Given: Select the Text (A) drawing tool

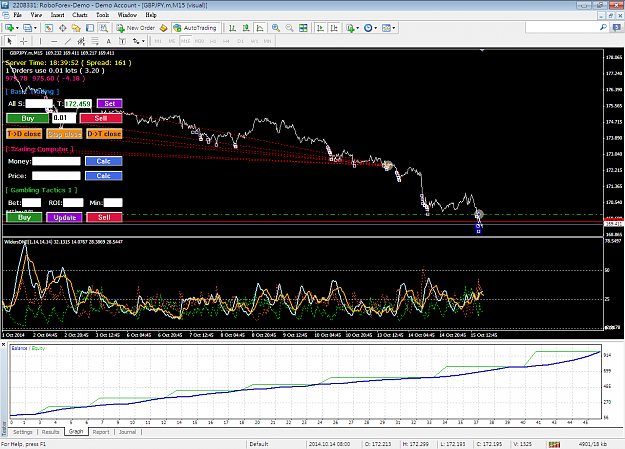Looking at the screenshot, I should (x=108, y=41).
